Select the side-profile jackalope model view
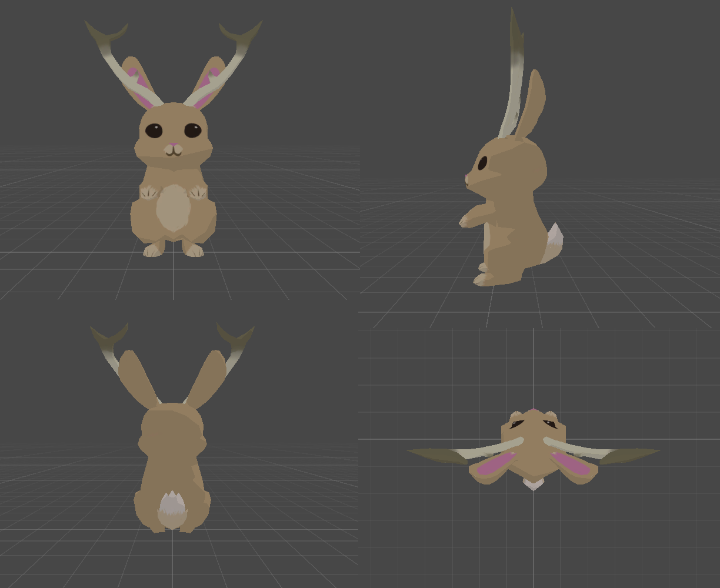The width and height of the screenshot is (720, 588). (x=511, y=147)
